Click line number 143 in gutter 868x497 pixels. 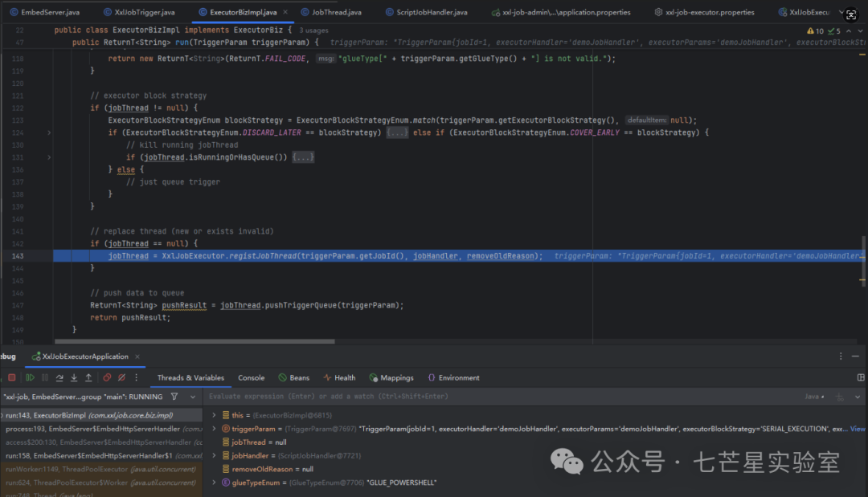click(x=18, y=256)
